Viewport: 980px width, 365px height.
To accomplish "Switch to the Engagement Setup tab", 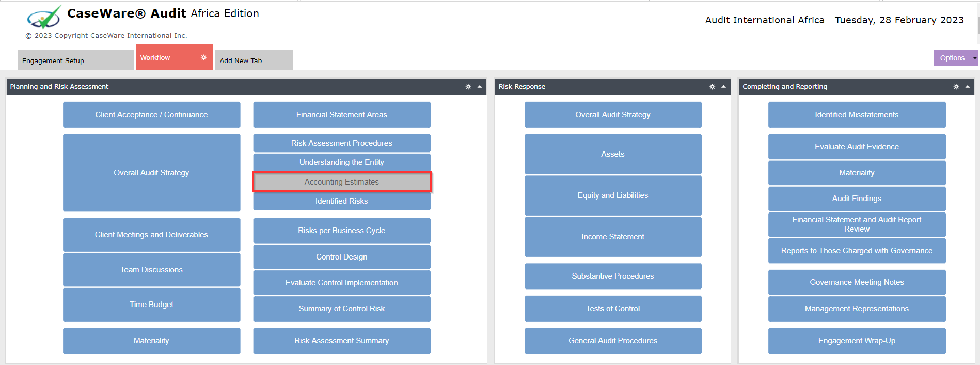I will (75, 60).
